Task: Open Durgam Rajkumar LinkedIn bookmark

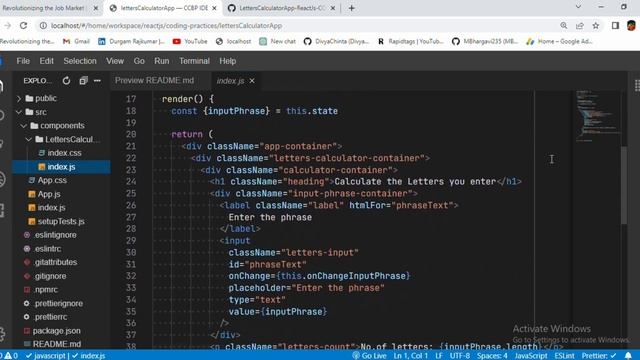Action: pos(131,41)
